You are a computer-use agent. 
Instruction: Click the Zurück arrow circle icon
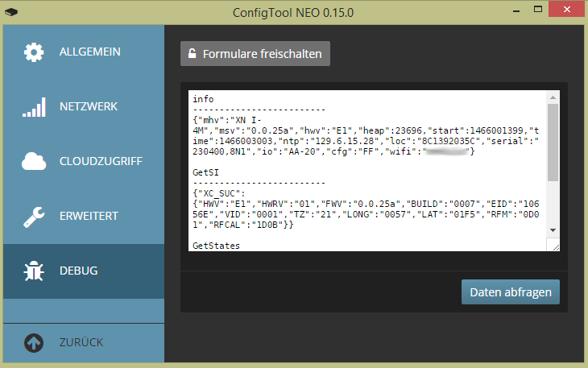[x=34, y=342]
